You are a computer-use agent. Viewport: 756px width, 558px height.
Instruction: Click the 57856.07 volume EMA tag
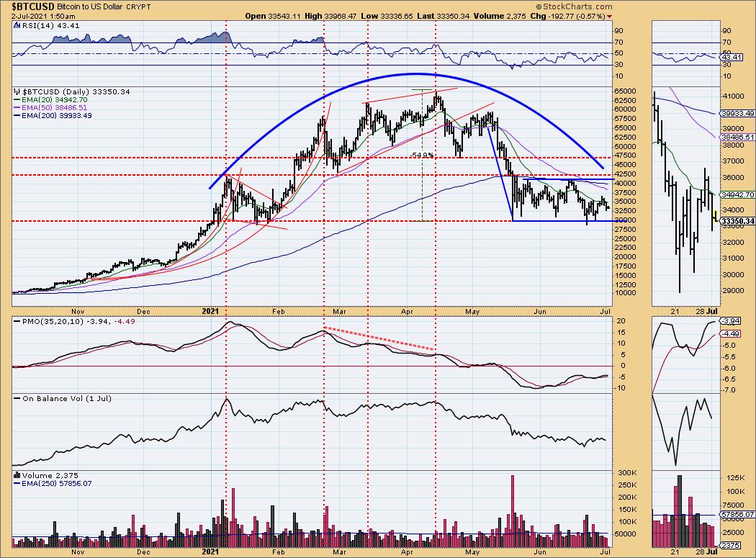[x=738, y=515]
